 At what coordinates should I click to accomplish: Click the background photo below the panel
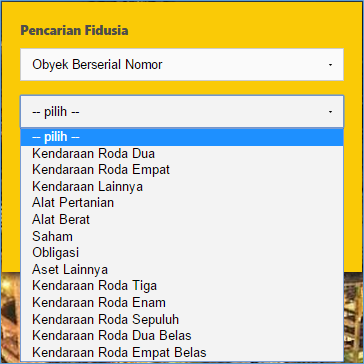10,317
